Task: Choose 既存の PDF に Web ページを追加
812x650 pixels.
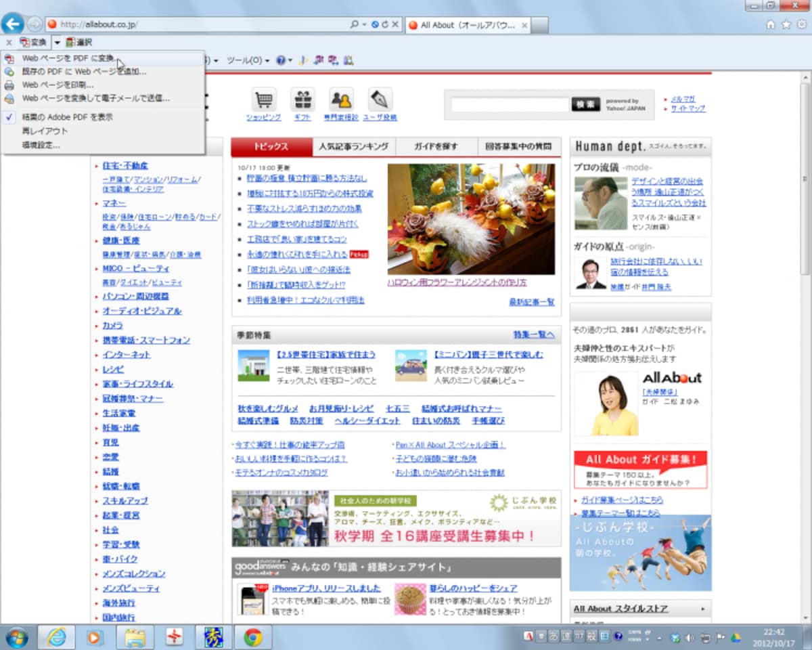Action: point(103,71)
